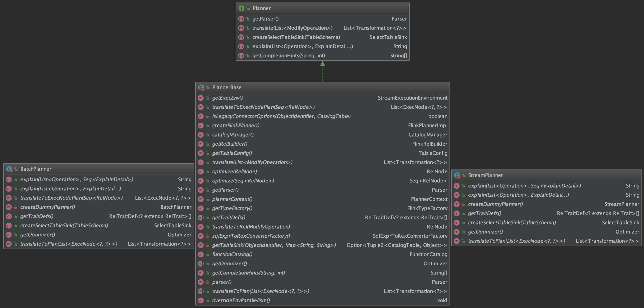
Task: Click abstract method icon beside PlannerBase getTraitDefs()
Action: click(x=201, y=218)
